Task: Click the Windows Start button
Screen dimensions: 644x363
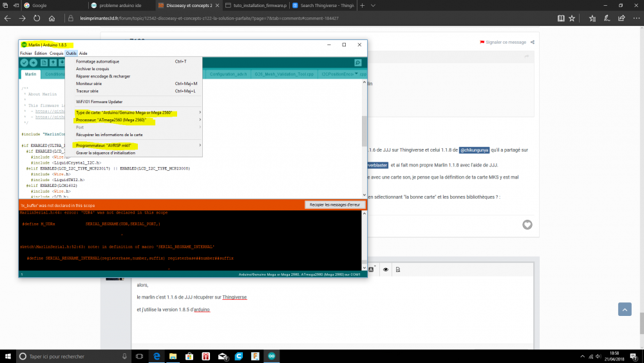Action: 8,356
